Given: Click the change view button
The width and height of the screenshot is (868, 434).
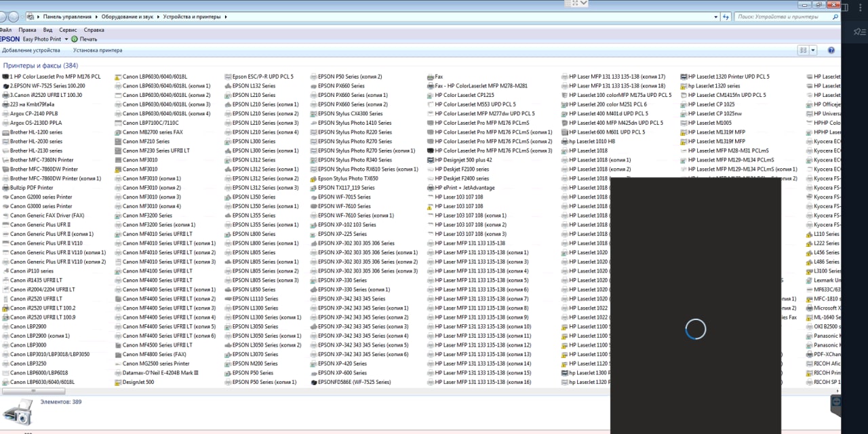Looking at the screenshot, I should tap(804, 50).
